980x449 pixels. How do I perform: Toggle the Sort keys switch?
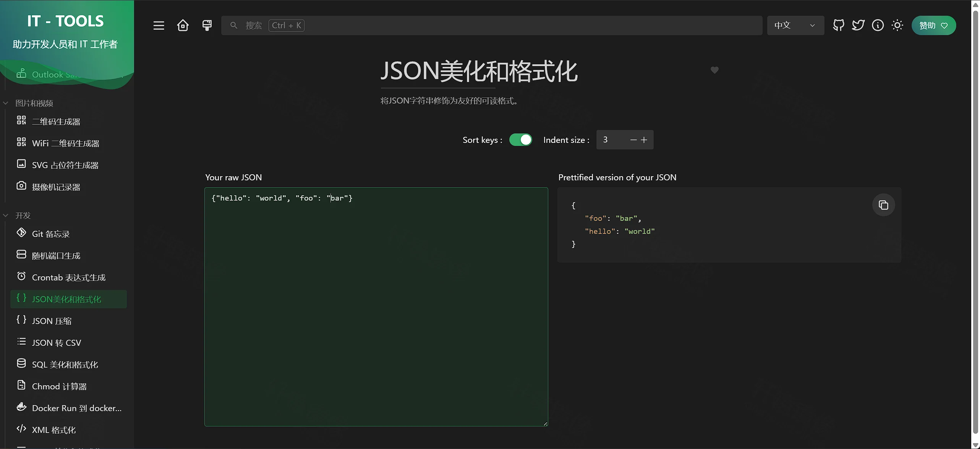coord(520,140)
